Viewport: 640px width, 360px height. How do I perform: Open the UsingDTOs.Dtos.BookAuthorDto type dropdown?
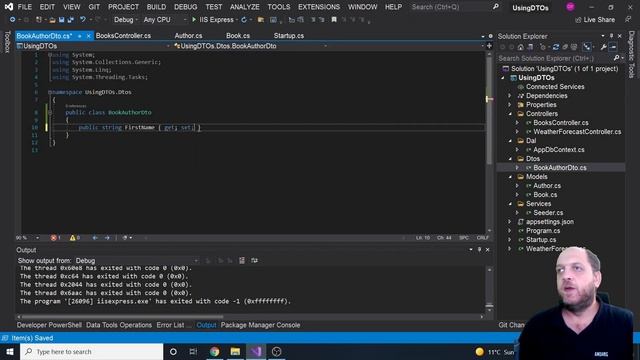pos(250,46)
